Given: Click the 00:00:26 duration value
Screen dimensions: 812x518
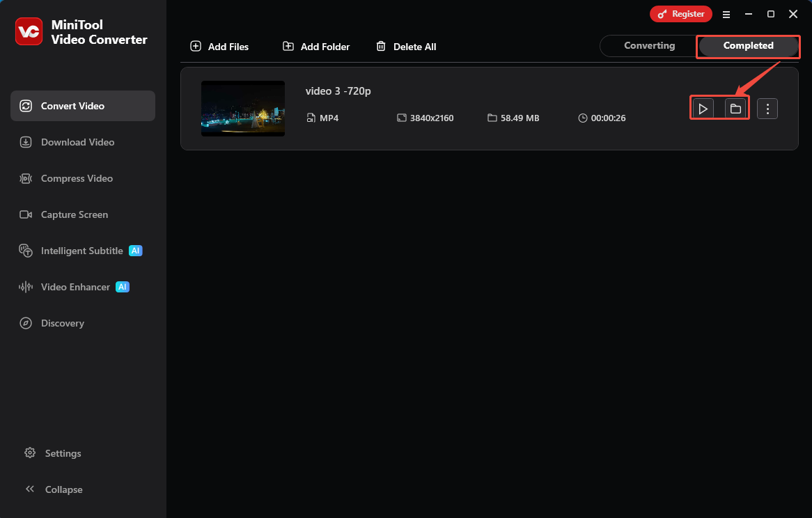Looking at the screenshot, I should point(609,118).
